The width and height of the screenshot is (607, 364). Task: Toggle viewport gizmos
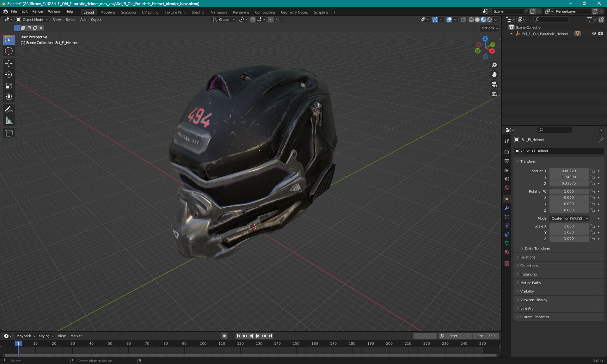coord(435,20)
